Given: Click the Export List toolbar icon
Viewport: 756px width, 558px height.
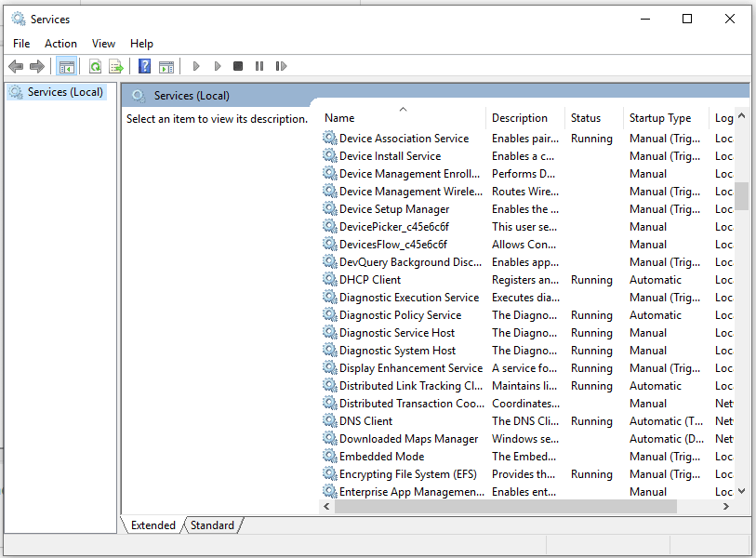Looking at the screenshot, I should click(x=115, y=66).
